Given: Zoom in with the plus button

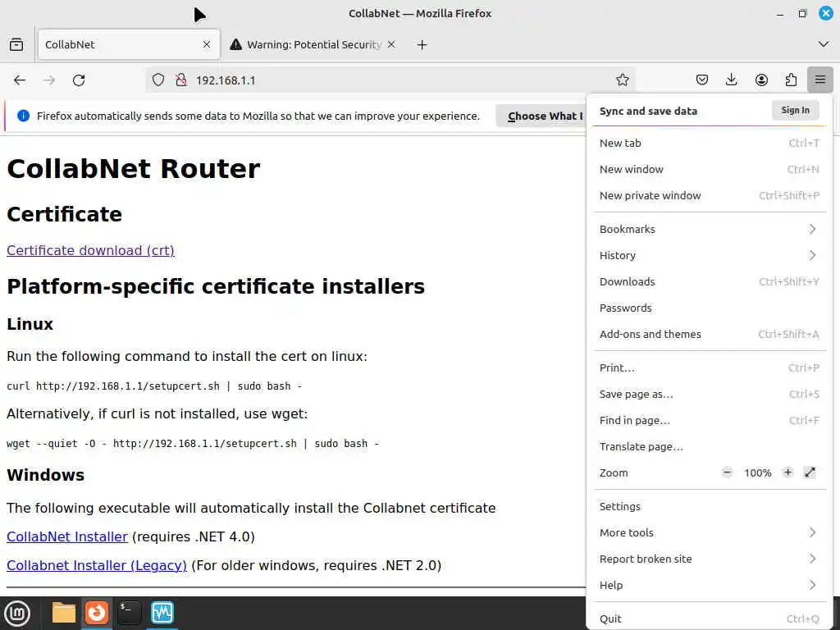Looking at the screenshot, I should (787, 472).
